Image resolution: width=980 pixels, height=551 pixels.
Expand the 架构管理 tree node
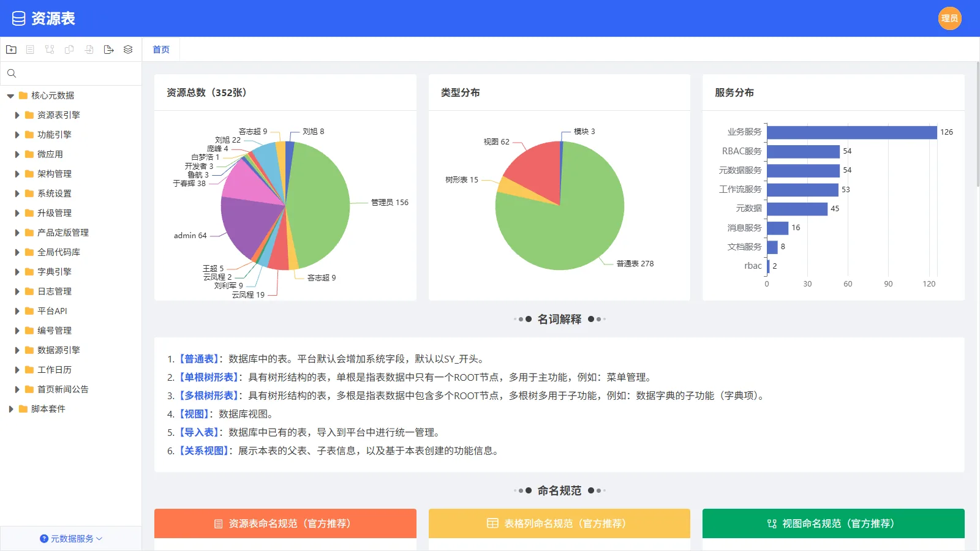click(17, 174)
